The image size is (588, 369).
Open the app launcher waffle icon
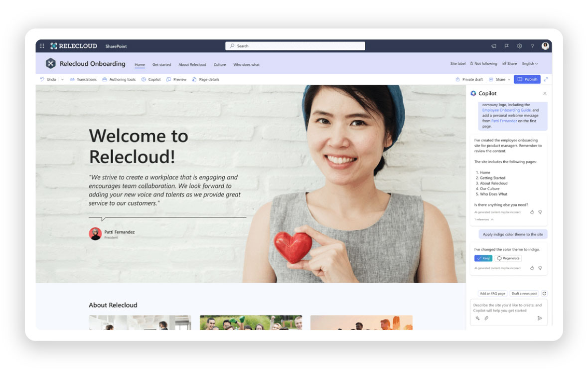click(x=42, y=46)
